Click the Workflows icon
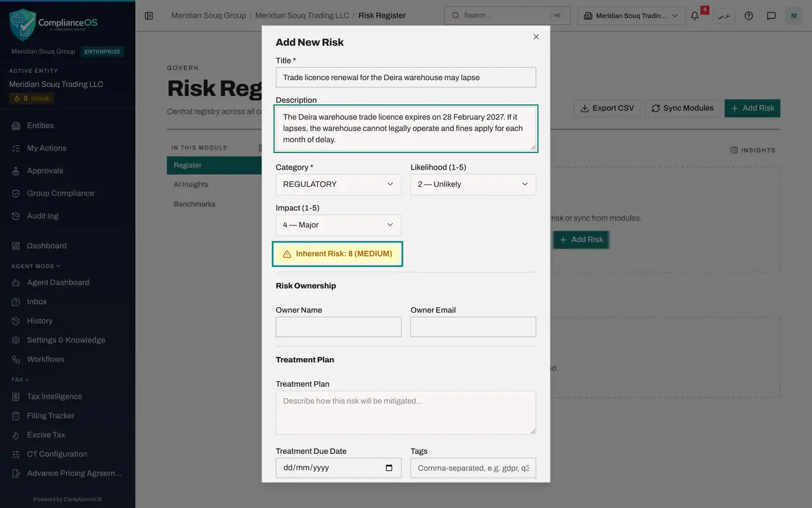The image size is (812, 508). click(16, 359)
